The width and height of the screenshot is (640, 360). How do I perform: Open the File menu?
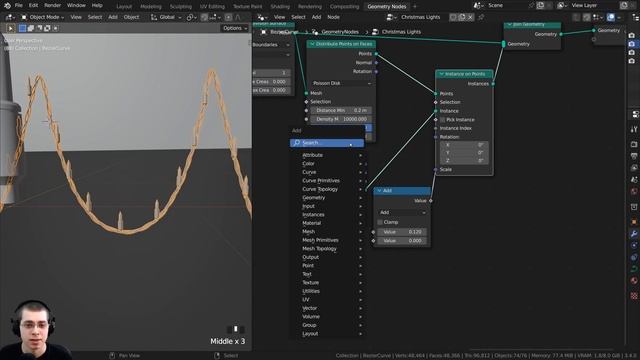tap(19, 5)
